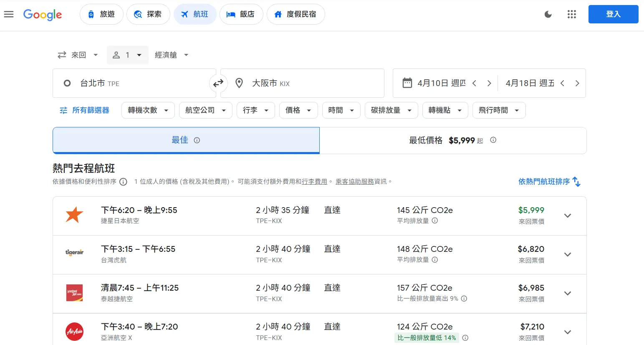The width and height of the screenshot is (644, 345).
Task: Select the 最低價格 sorting tab
Action: pyautogui.click(x=453, y=140)
